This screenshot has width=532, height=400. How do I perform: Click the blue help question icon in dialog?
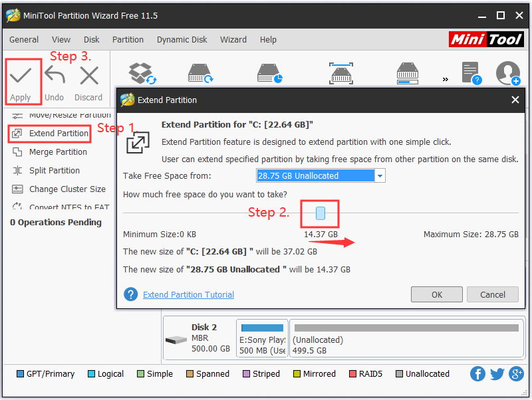coord(130,294)
